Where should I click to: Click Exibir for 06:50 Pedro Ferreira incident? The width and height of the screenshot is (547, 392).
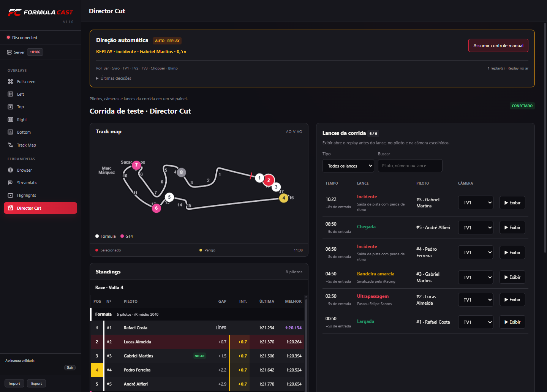point(512,253)
